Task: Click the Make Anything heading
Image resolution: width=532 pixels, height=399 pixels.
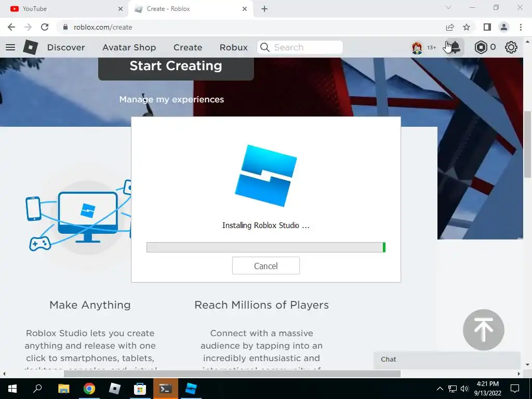Action: click(90, 305)
